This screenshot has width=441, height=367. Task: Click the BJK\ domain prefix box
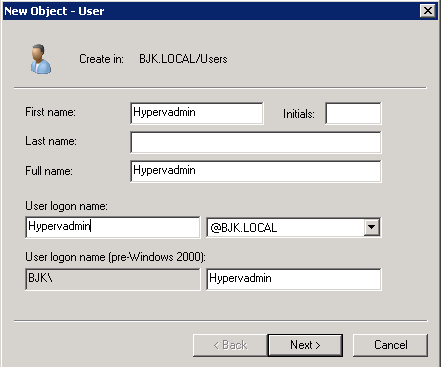pyautogui.click(x=113, y=279)
